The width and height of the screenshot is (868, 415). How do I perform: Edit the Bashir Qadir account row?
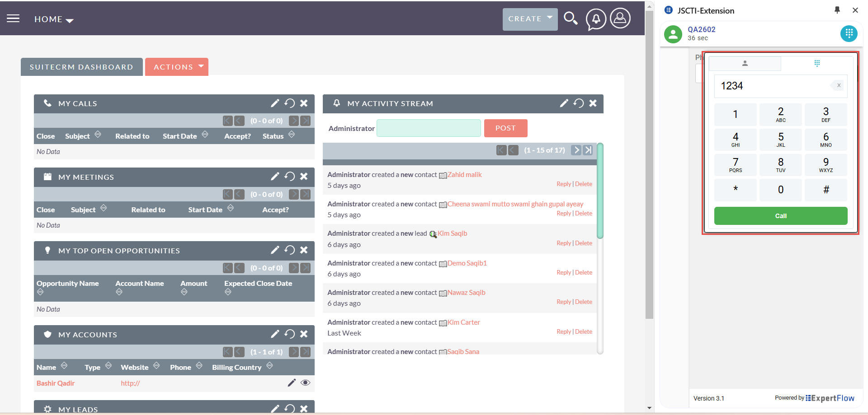pos(292,382)
